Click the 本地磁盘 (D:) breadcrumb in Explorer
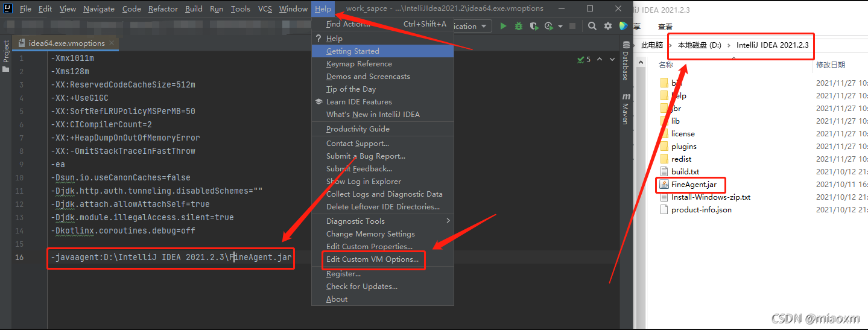The width and height of the screenshot is (868, 330). (x=699, y=45)
